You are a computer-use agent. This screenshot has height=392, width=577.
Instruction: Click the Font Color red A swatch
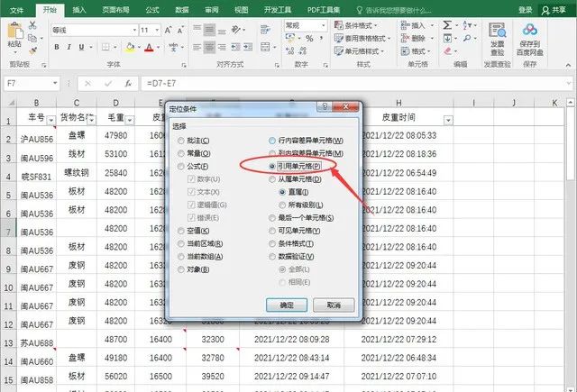149,48
